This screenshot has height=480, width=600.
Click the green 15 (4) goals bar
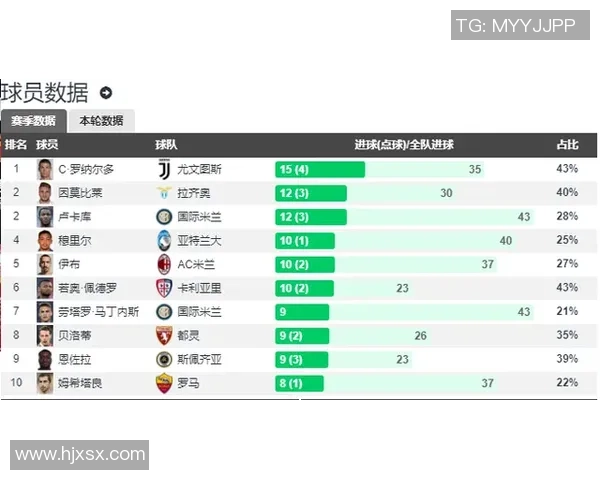pos(320,169)
